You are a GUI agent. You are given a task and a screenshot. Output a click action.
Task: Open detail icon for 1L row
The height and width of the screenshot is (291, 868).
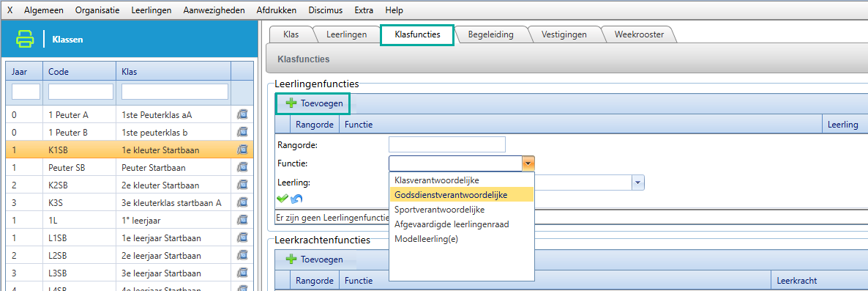(242, 221)
